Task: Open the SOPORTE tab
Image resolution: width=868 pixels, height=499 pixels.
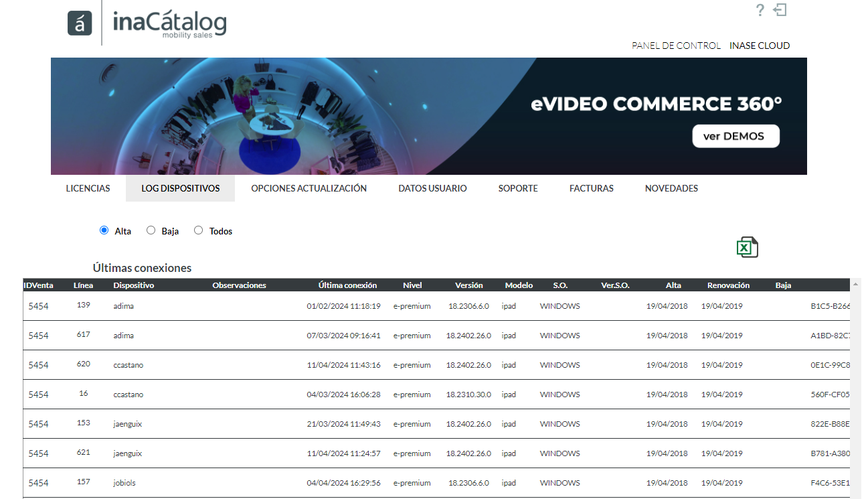Action: [518, 188]
